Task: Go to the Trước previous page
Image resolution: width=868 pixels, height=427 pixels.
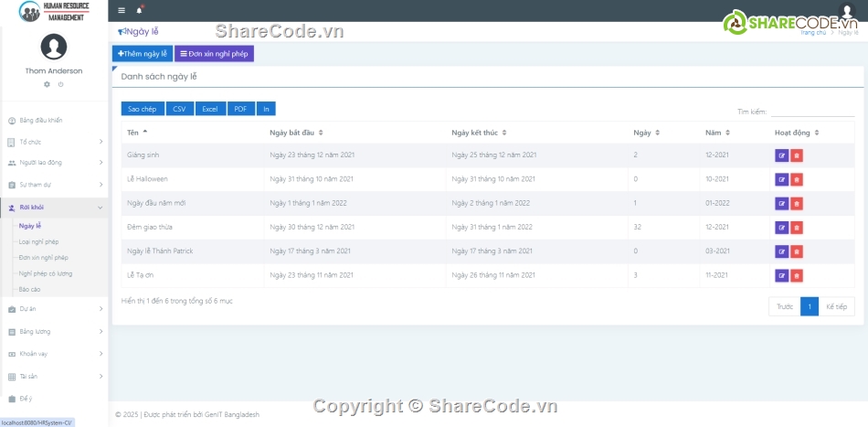Action: (x=785, y=307)
